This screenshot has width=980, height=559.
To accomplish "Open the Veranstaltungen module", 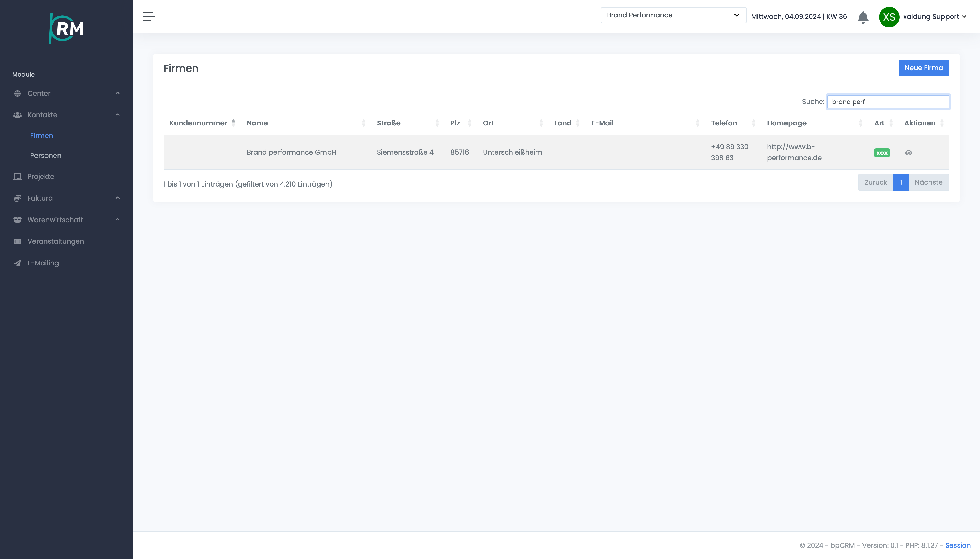I will 56,241.
